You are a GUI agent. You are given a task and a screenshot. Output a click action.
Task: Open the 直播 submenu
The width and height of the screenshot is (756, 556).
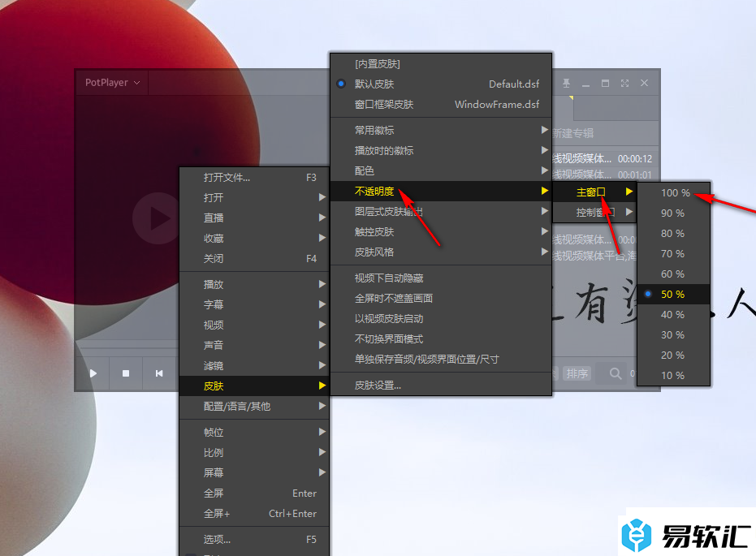point(254,218)
